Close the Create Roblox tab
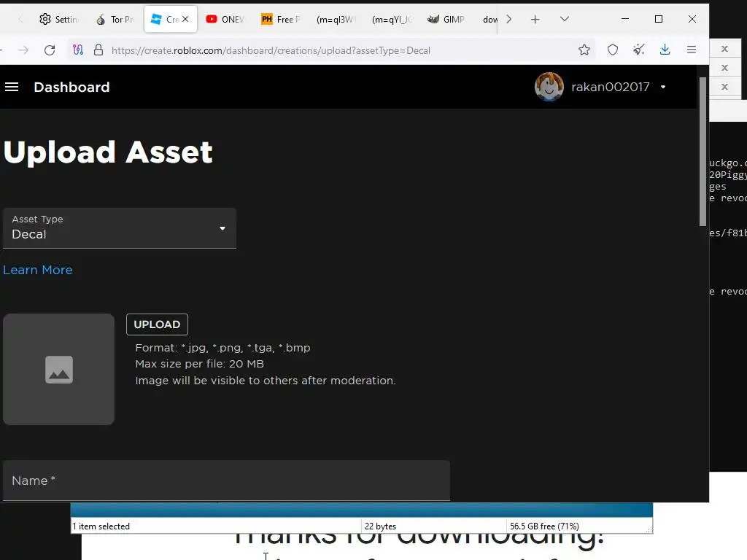Image resolution: width=747 pixels, height=560 pixels. [185, 19]
